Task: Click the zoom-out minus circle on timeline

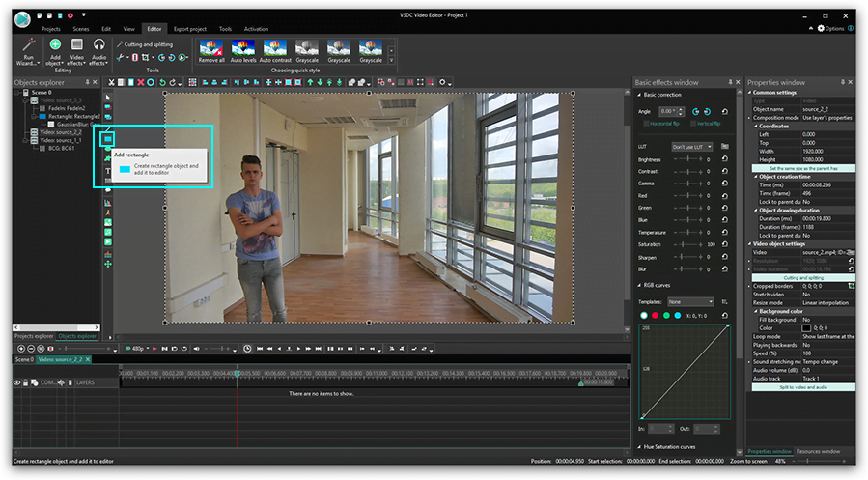Action: click(31, 349)
